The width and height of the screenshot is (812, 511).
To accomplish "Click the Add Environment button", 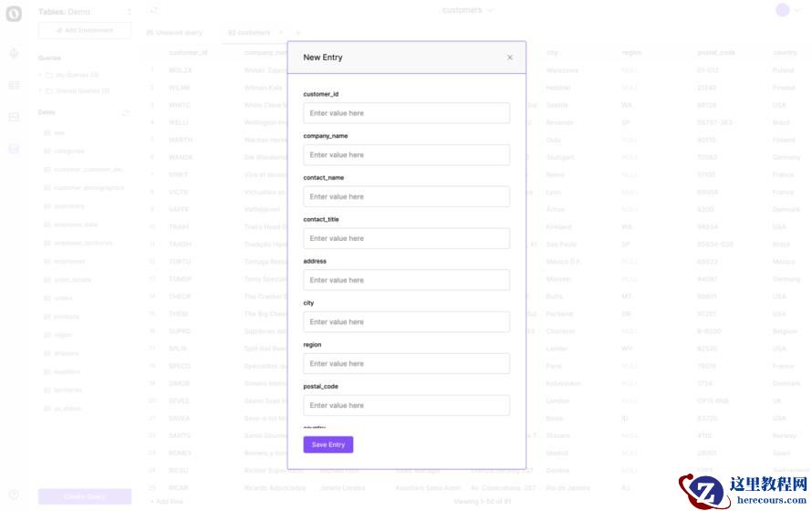I will [85, 30].
